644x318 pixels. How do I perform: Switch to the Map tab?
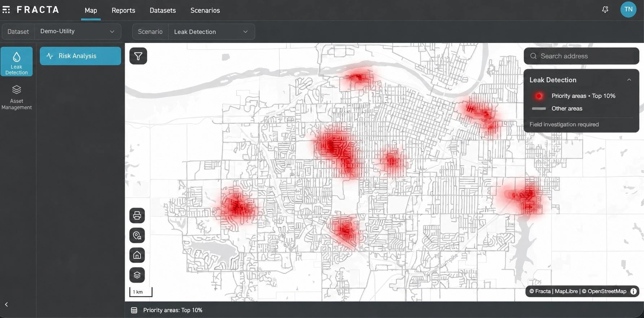pos(91,10)
